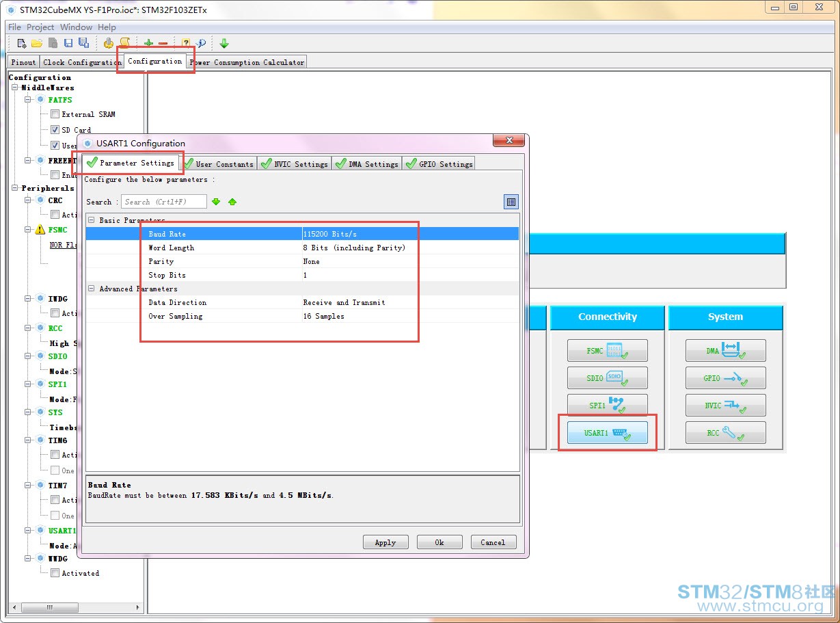Viewport: 840px width, 623px height.
Task: Click the search previous green up arrow
Action: click(232, 202)
